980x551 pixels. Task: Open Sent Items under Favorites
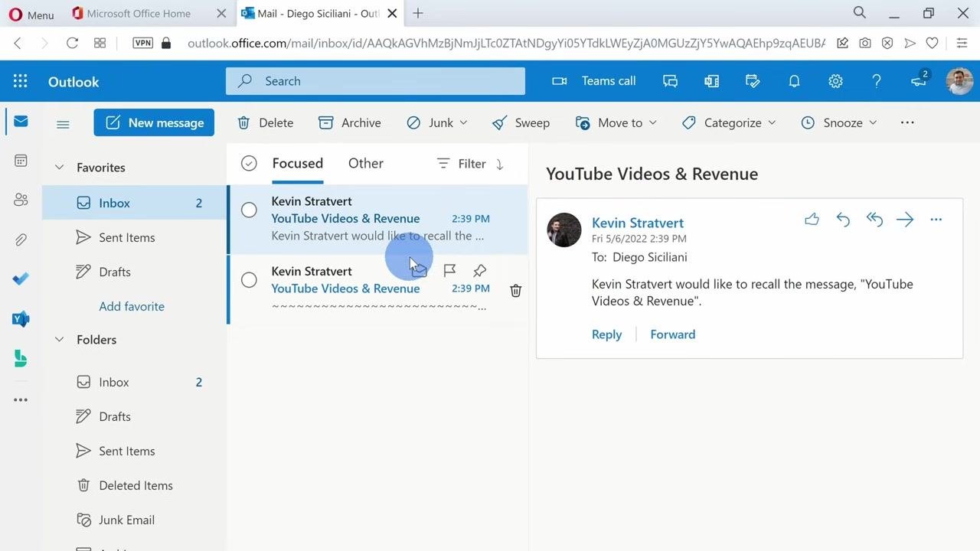pos(134,237)
